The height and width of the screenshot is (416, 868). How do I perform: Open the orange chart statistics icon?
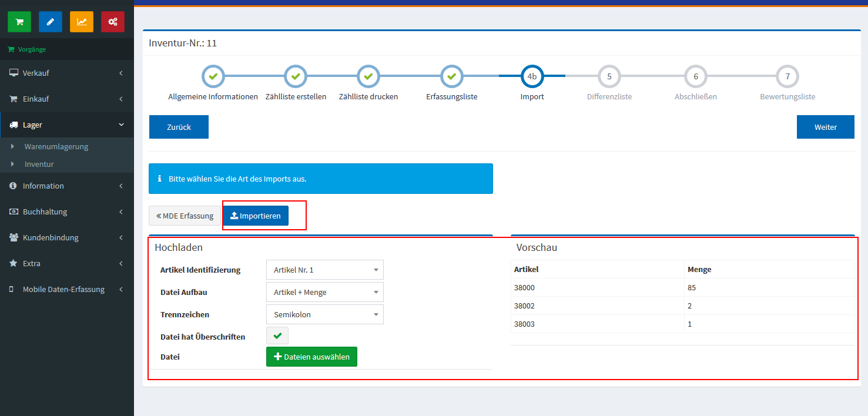(x=82, y=22)
